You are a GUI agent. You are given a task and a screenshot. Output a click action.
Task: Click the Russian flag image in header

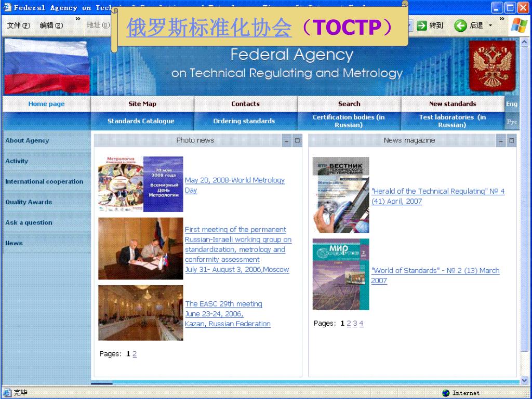[x=46, y=66]
